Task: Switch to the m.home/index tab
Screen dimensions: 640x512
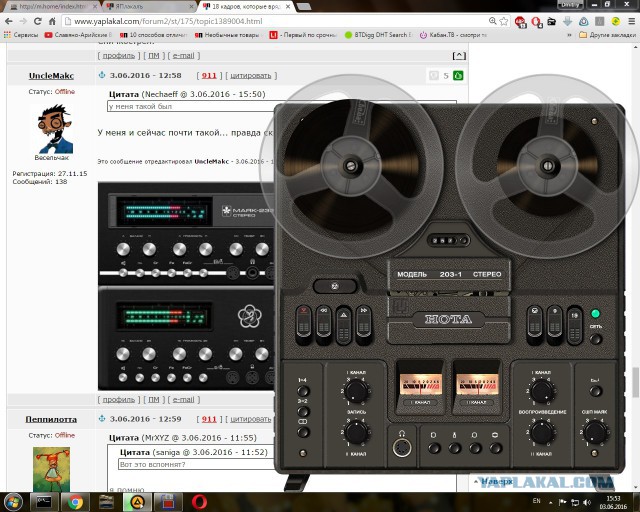Action: (x=52, y=7)
